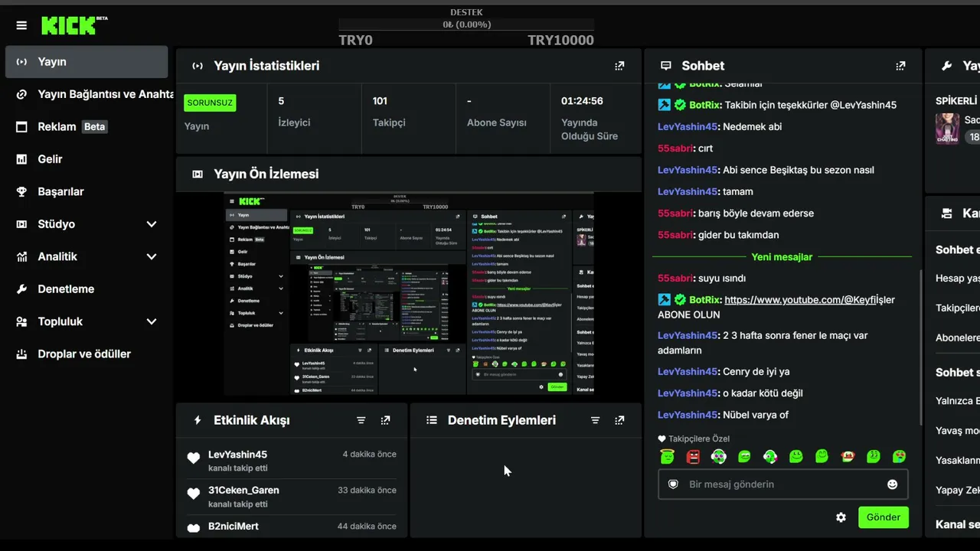Insert the angry red emote
The width and height of the screenshot is (980, 551).
[x=693, y=457]
